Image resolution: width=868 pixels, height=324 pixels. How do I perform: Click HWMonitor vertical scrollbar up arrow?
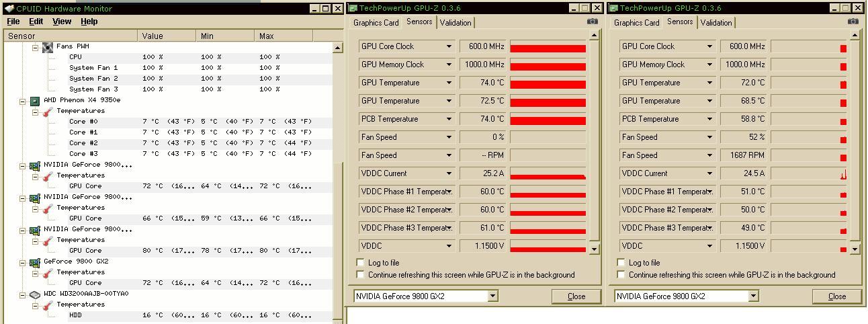[338, 48]
